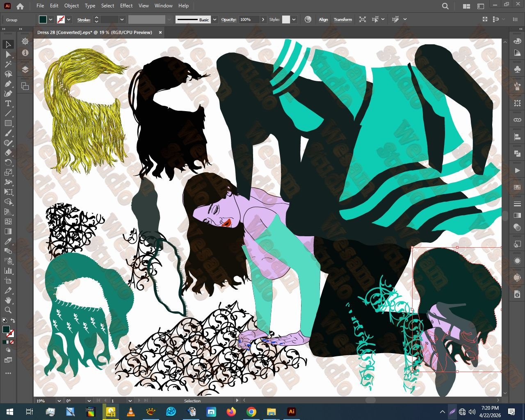Select the Eraser tool
This screenshot has width=525, height=420.
click(8, 153)
